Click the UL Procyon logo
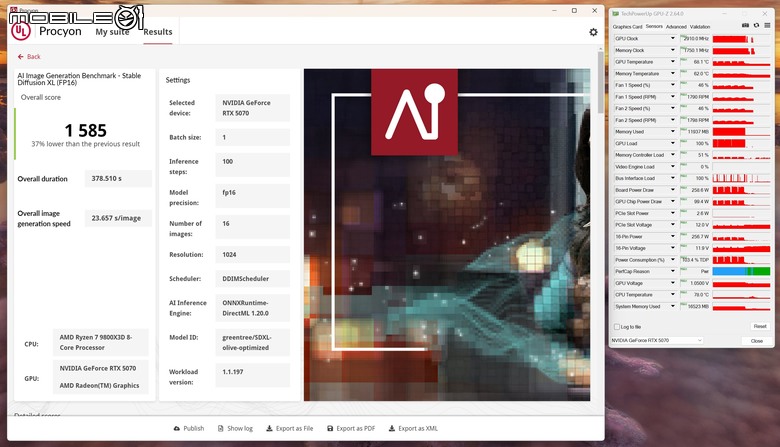Viewport: 780px width, 447px height. pos(21,31)
